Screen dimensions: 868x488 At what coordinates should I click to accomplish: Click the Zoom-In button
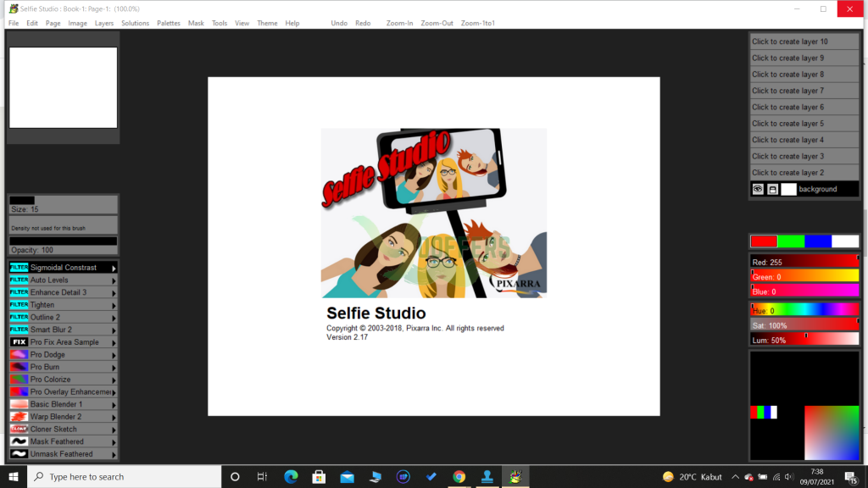point(400,23)
